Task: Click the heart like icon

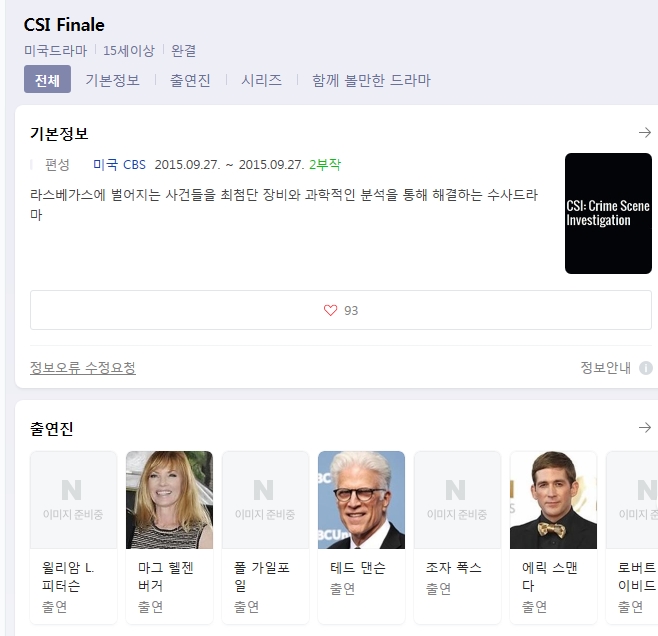Action: coord(331,310)
